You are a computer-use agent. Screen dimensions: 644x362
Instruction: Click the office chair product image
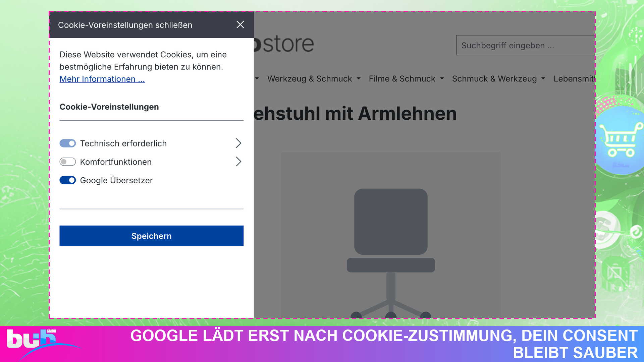[391, 235]
